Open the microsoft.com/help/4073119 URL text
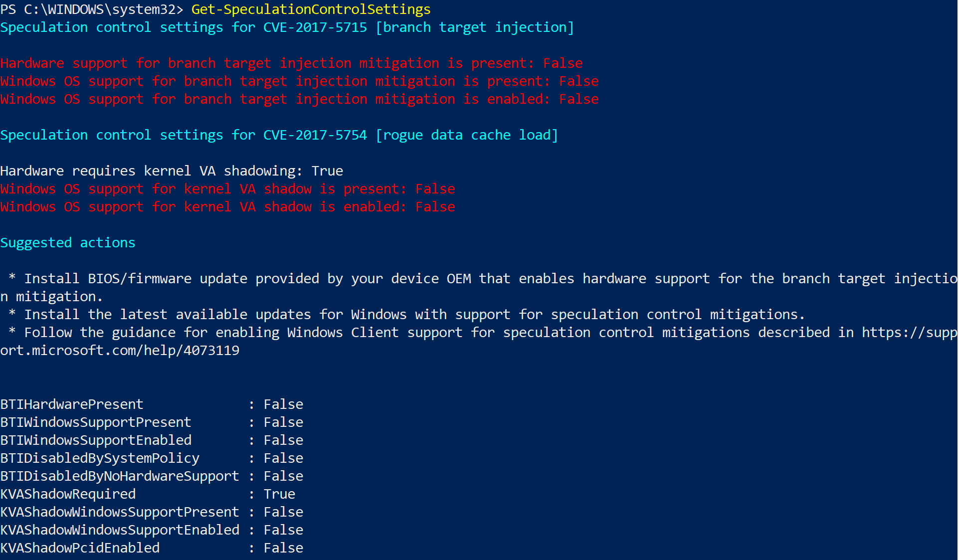 (x=120, y=351)
